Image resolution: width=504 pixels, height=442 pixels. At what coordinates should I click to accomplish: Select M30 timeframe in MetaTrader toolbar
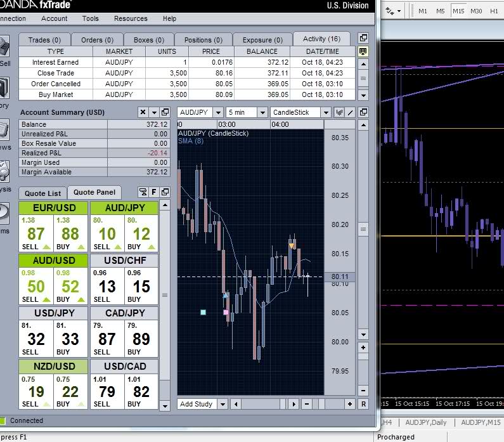coord(476,11)
